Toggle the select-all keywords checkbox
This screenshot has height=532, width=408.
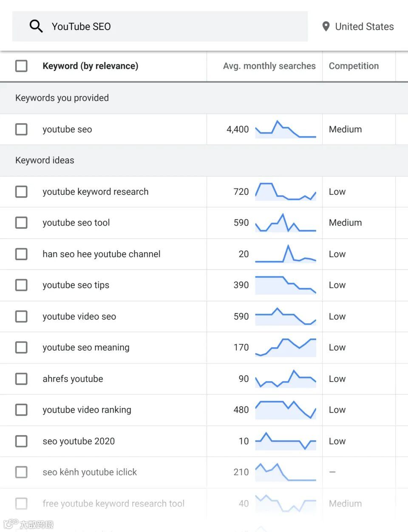coord(21,66)
